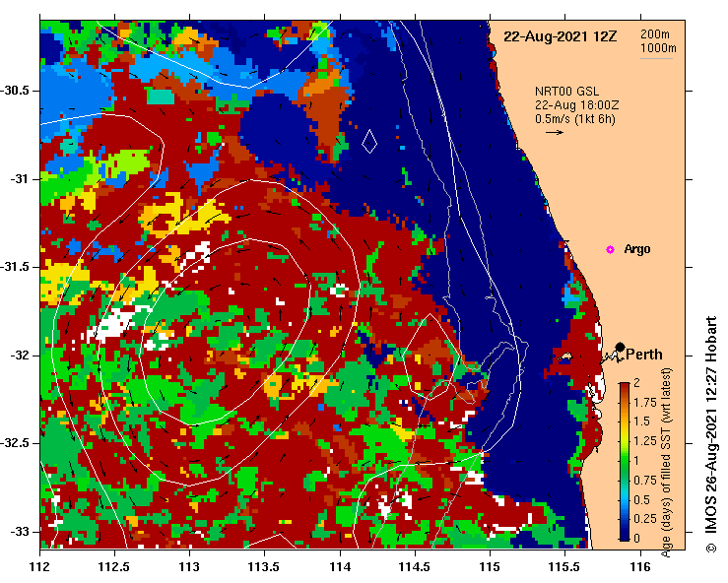Click the 'IMOS 26-Aug-2021 12:27 Hobart' credit
This screenshot has height=583, width=728.
click(x=711, y=433)
